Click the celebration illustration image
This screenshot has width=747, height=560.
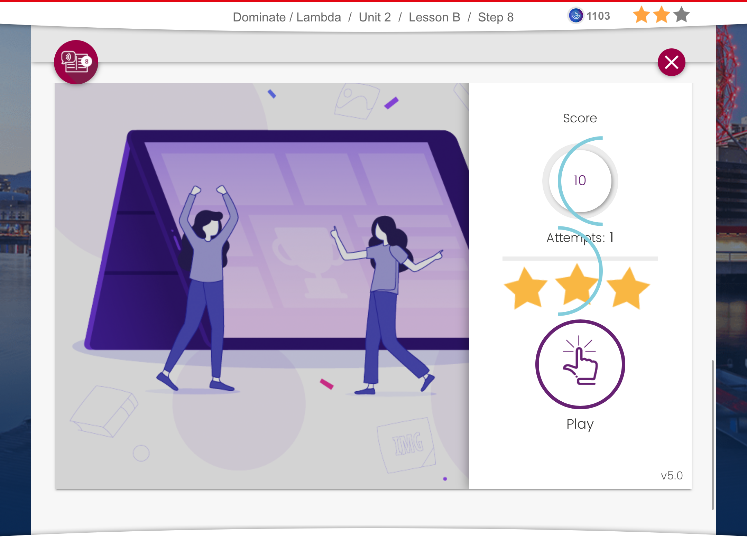pyautogui.click(x=262, y=286)
